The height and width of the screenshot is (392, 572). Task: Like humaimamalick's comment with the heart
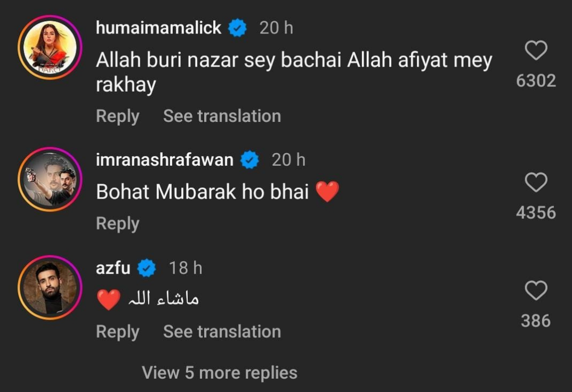point(536,51)
